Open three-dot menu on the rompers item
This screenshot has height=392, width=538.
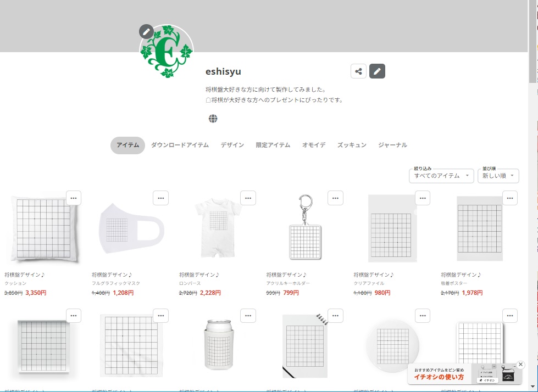tap(248, 198)
